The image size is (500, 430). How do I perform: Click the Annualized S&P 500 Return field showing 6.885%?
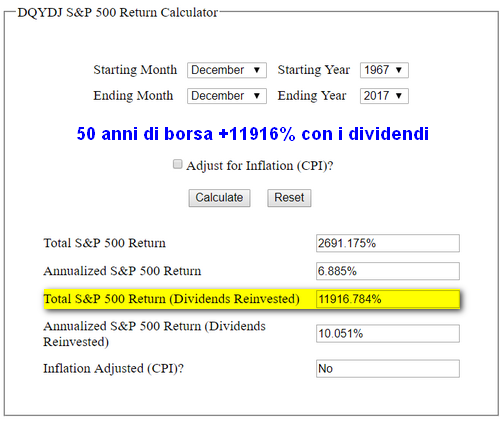point(388,271)
